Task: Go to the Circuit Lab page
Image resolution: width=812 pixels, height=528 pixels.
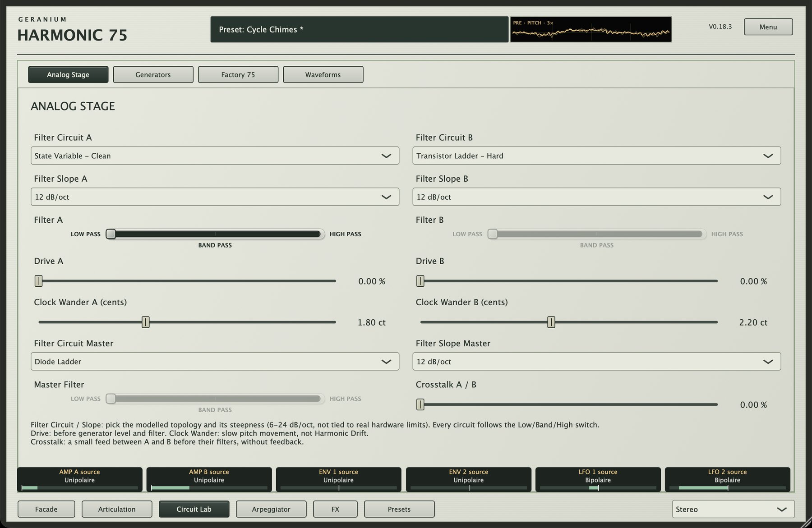Action: [x=194, y=509]
